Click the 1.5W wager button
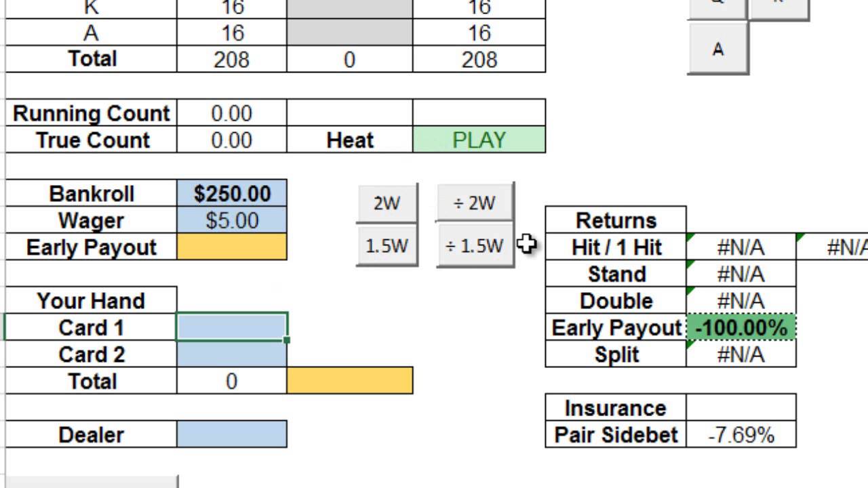Image resolution: width=868 pixels, height=488 pixels. [x=387, y=245]
